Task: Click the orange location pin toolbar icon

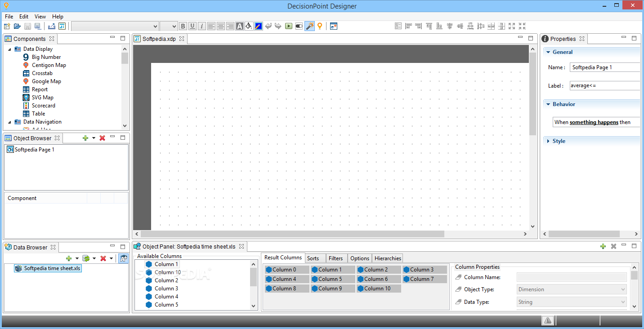Action: coord(320,26)
